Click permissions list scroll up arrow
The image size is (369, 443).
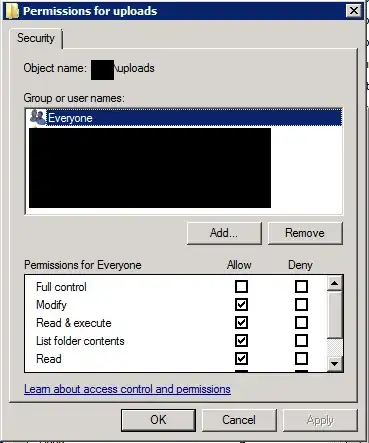[x=335, y=283]
